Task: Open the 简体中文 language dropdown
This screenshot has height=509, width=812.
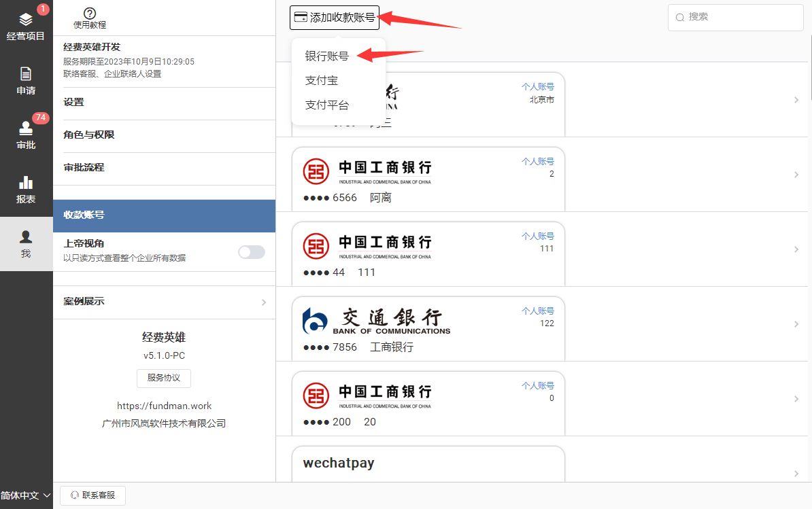Action: point(26,495)
